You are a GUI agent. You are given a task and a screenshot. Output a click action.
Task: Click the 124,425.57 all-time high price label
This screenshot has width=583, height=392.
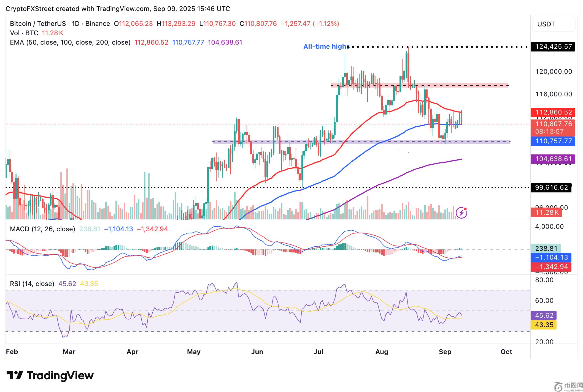pos(553,47)
